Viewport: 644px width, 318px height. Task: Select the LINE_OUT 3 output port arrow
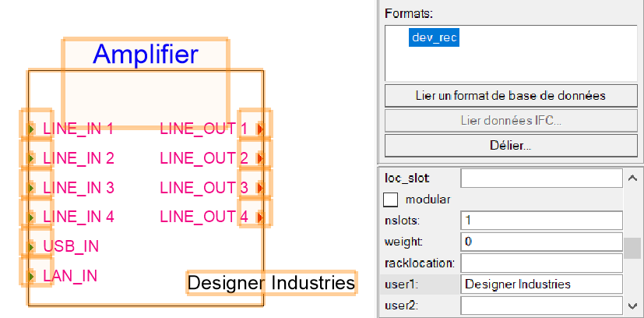pos(259,188)
